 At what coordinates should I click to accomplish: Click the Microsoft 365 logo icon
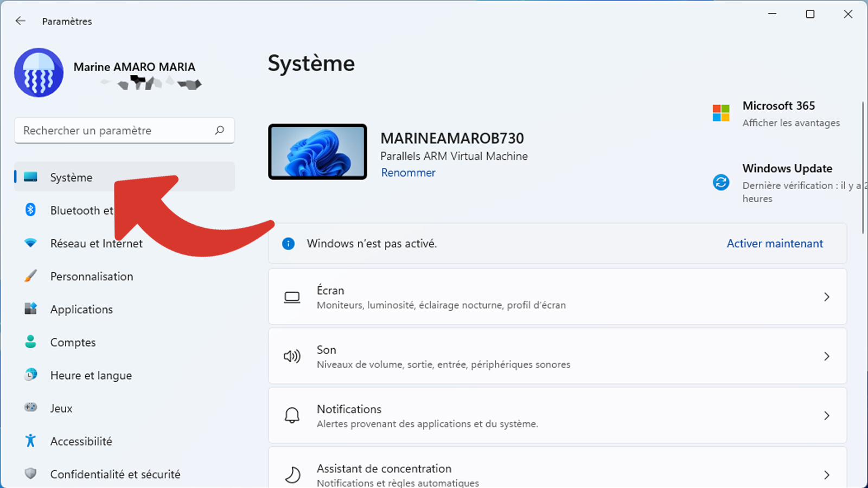coord(721,113)
